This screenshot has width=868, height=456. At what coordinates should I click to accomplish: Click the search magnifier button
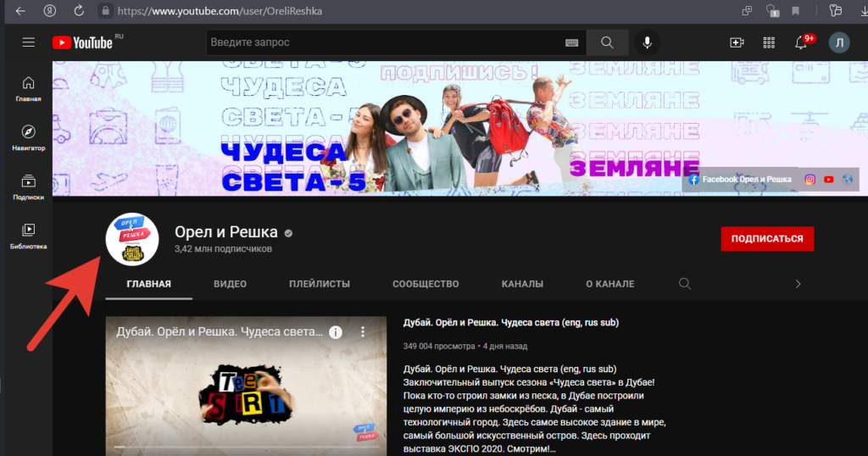click(x=607, y=42)
